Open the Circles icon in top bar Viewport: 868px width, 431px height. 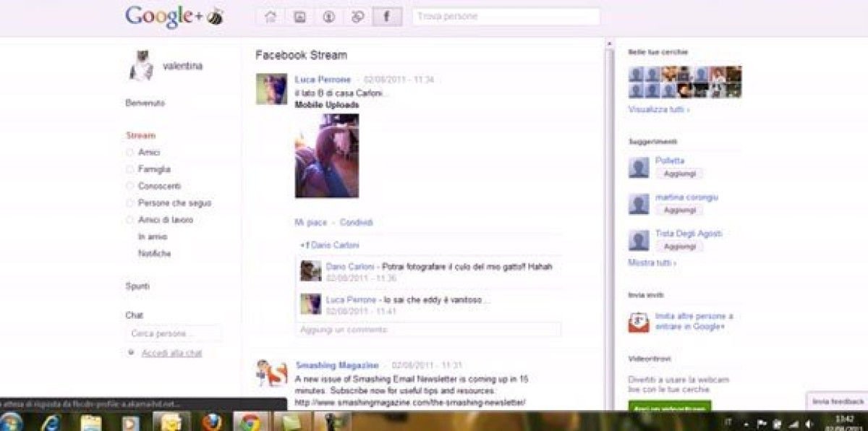pos(357,17)
